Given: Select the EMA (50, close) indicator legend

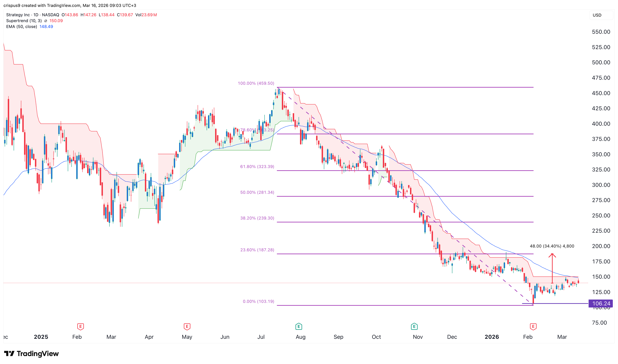Looking at the screenshot, I should tap(22, 27).
